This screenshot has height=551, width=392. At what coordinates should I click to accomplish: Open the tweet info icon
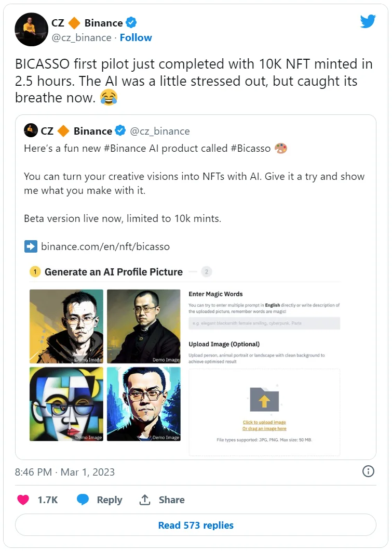(x=368, y=471)
